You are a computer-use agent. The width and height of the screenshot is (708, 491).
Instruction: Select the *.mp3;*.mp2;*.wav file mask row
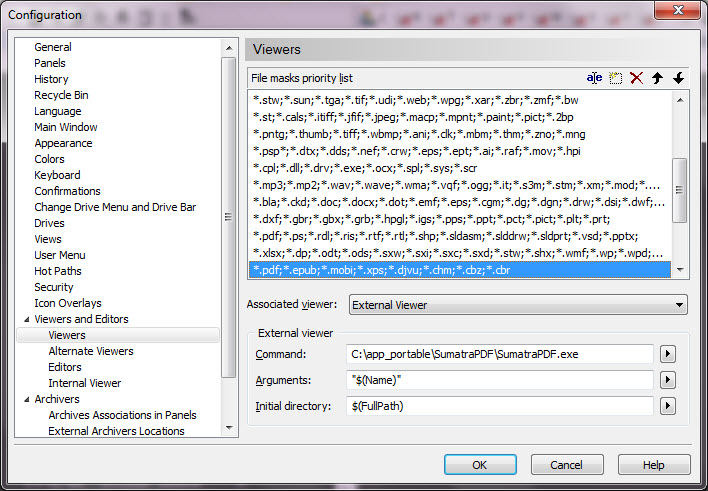pyautogui.click(x=456, y=186)
